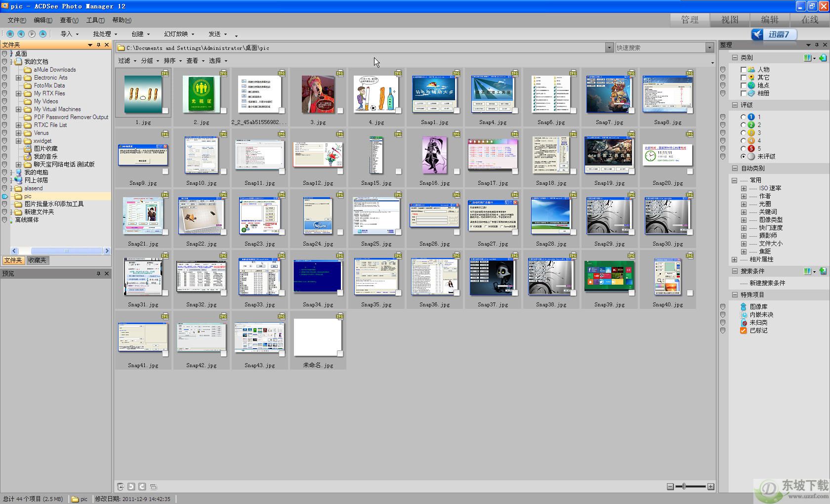The width and height of the screenshot is (830, 504).
Task: Click the Up folder navigation icon
Action: tap(43, 34)
